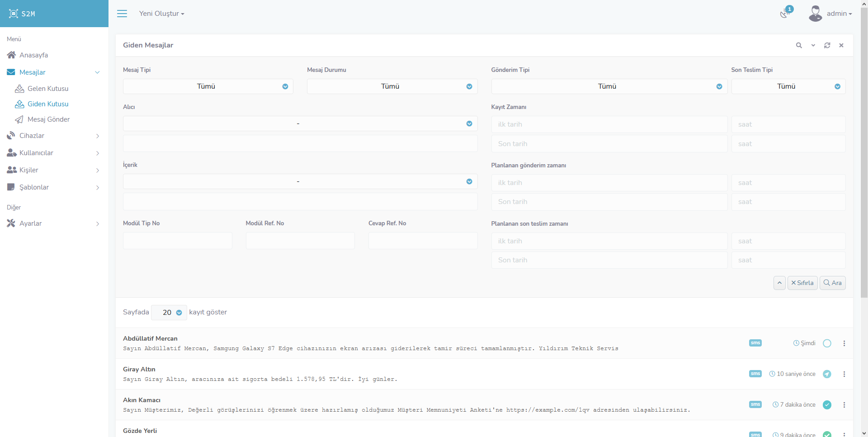Go to Mesaj Gönder menu item
Image resolution: width=868 pixels, height=437 pixels.
(48, 119)
